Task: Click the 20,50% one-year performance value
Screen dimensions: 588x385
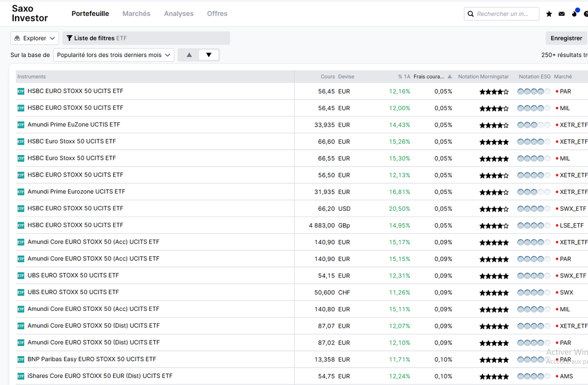Action: pos(400,209)
